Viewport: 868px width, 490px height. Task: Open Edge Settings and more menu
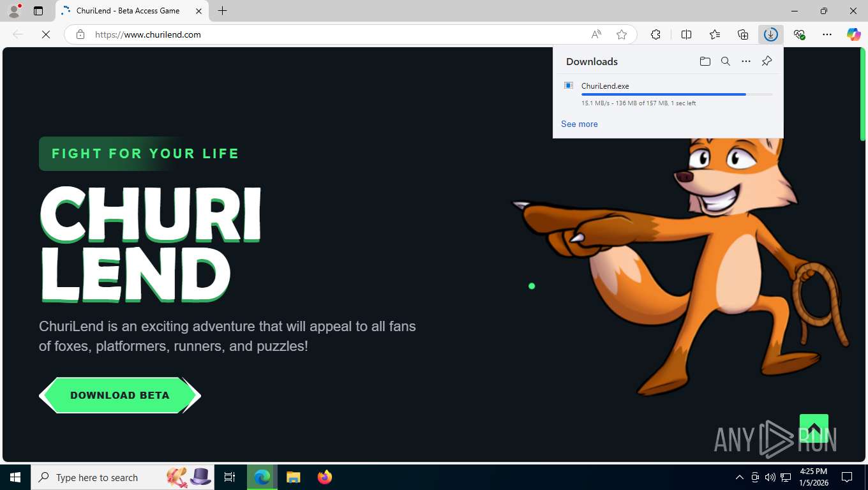click(827, 34)
